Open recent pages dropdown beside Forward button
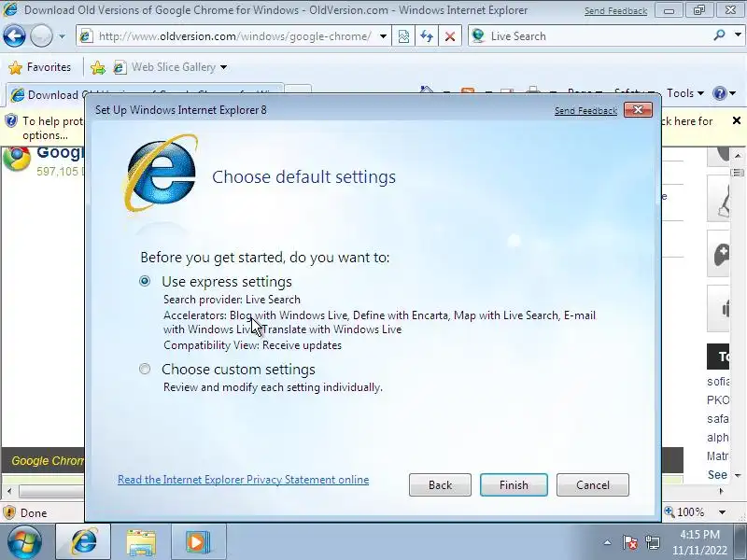The image size is (747, 560). coord(62,36)
